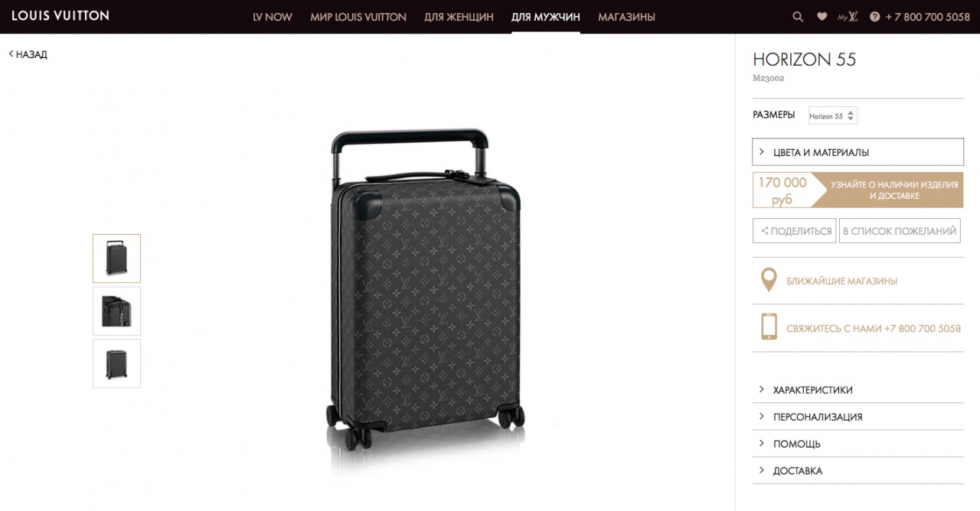The image size is (980, 511).
Task: Click the Louis Vuitton logo
Action: (60, 15)
